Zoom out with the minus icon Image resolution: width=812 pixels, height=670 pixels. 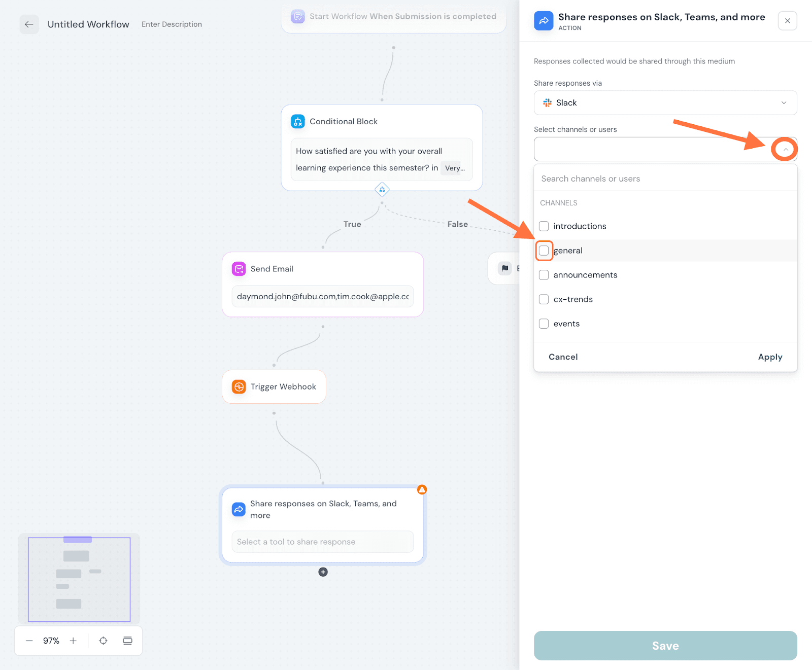tap(29, 641)
